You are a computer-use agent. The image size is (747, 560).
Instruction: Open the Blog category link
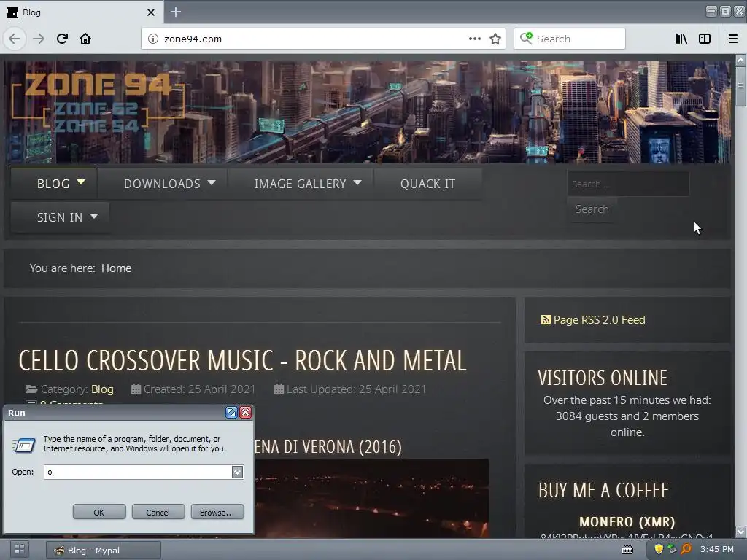102,389
